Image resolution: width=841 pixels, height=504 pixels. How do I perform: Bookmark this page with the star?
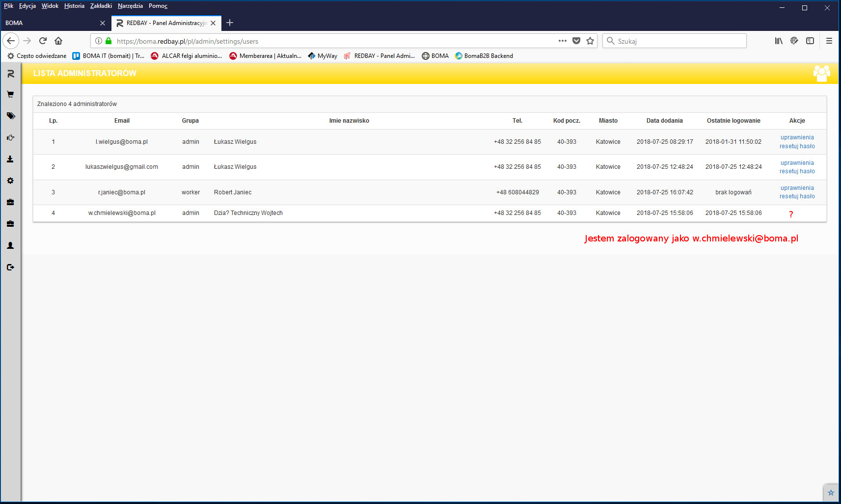[x=590, y=41]
